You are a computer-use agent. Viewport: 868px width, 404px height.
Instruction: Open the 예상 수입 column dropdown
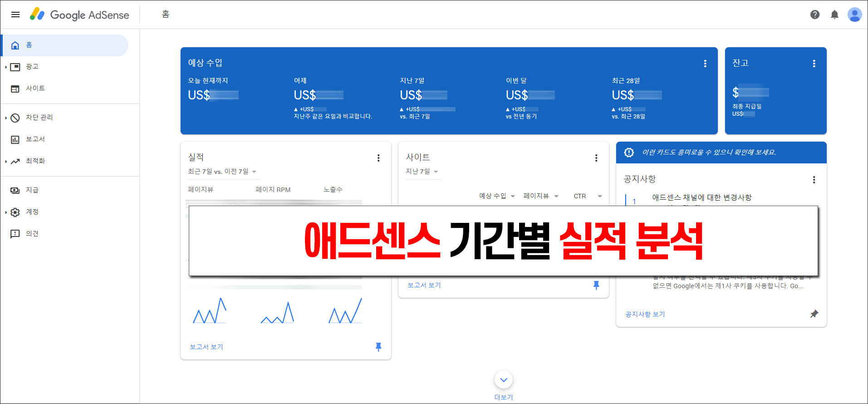click(497, 196)
